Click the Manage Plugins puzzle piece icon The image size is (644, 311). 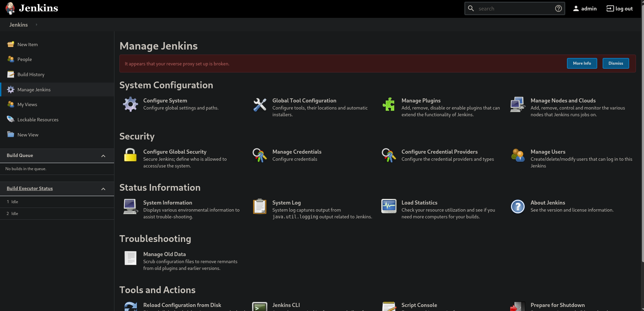point(389,104)
